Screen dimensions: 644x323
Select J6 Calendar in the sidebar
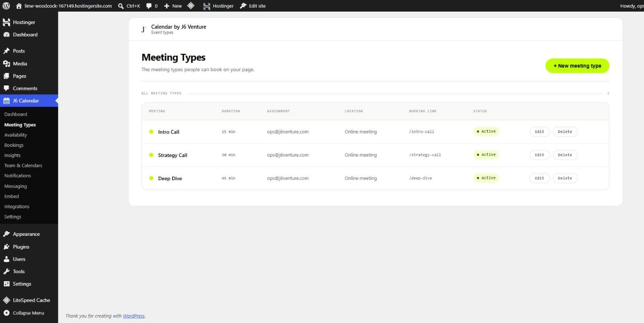[x=29, y=101]
